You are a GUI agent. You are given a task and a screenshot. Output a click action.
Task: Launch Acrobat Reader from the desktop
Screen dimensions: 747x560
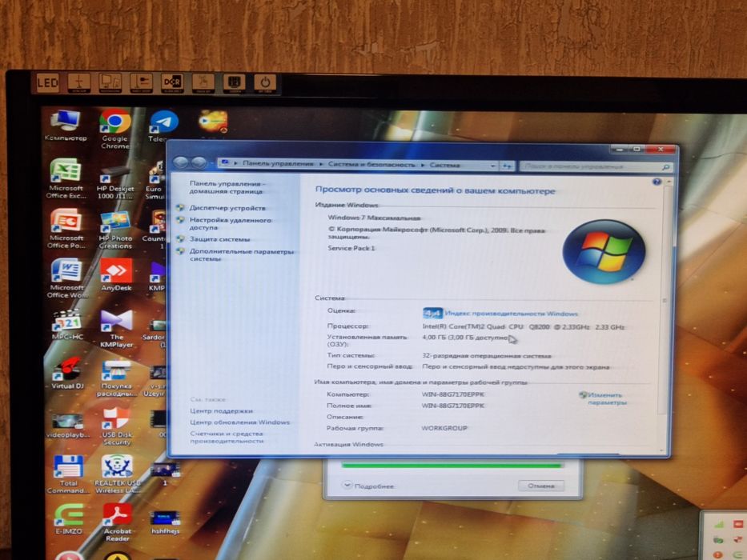(117, 523)
